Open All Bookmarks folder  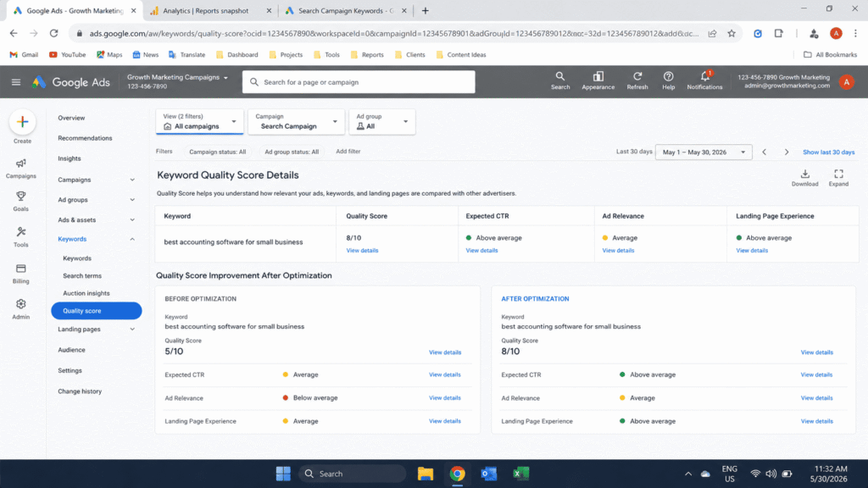pos(830,55)
